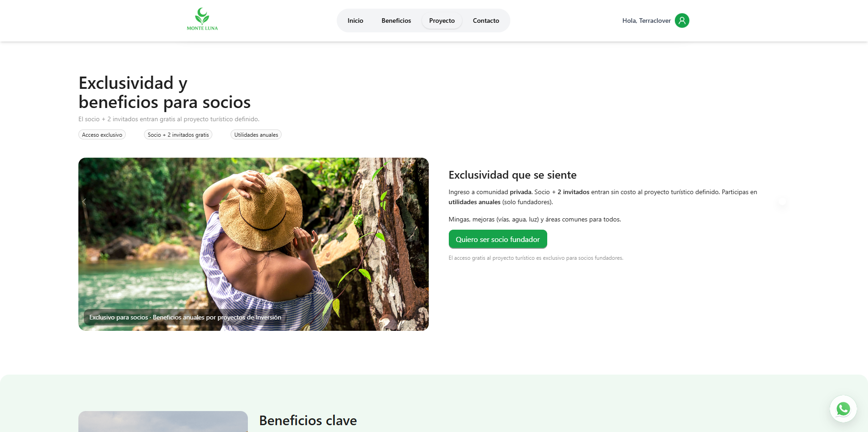Select the Utilidades anuales chip
868x432 pixels.
[256, 135]
